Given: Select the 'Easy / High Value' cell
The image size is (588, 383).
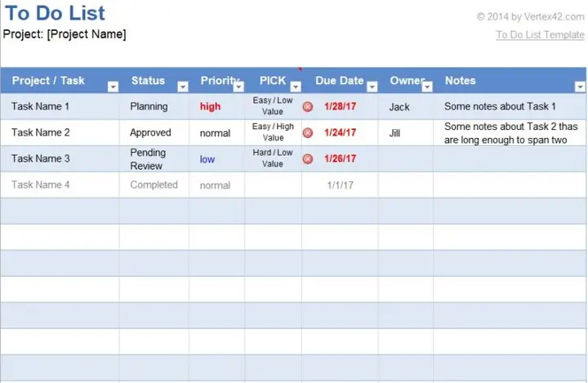Looking at the screenshot, I should pyautogui.click(x=273, y=132).
